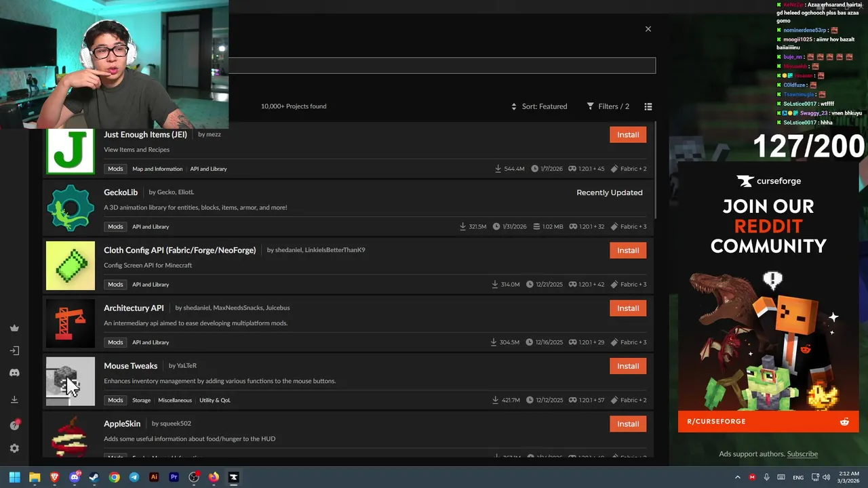Click the Mouse Tweaks mod thumbnail
This screenshot has height=488, width=868.
71,382
